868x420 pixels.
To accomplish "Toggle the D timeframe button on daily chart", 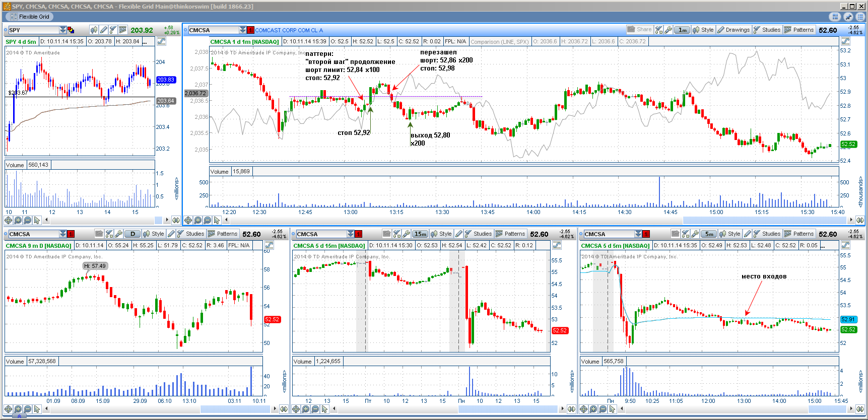I will 132,234.
